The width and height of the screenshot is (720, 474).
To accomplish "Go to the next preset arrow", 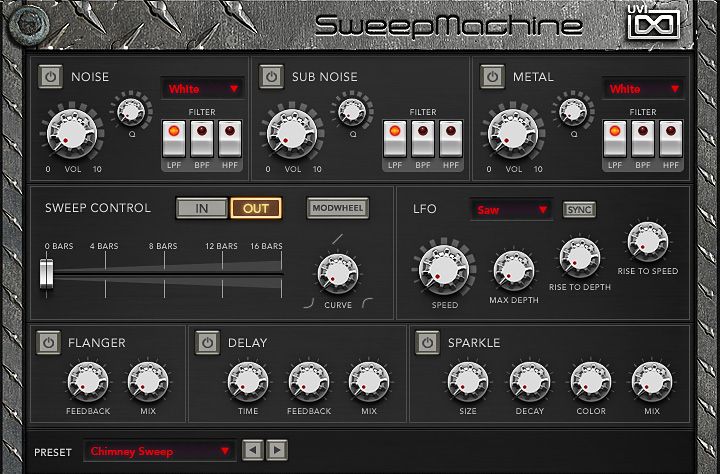I will (277, 451).
